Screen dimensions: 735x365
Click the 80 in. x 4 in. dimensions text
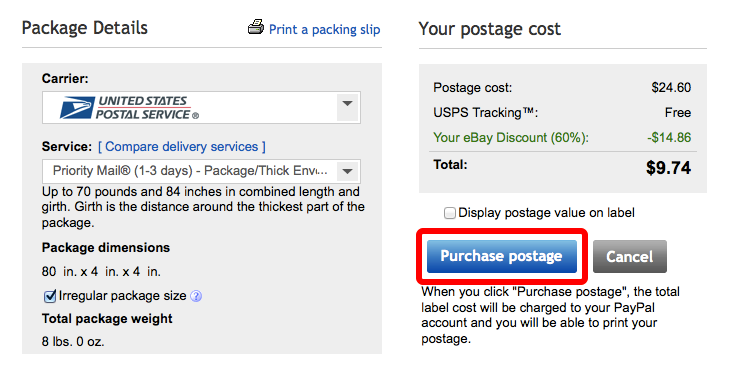101,271
